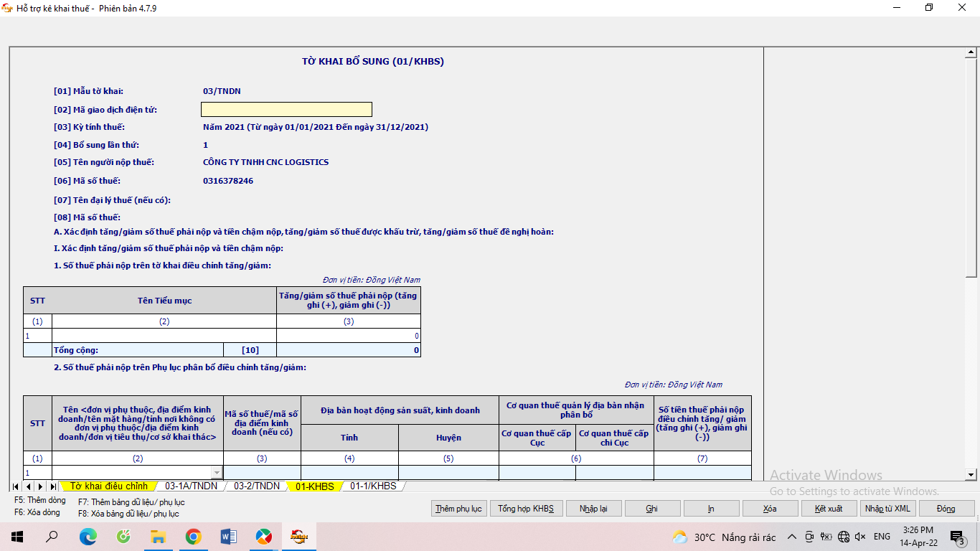Open Microsoft Word from the taskbar
980x551 pixels.
(x=228, y=537)
